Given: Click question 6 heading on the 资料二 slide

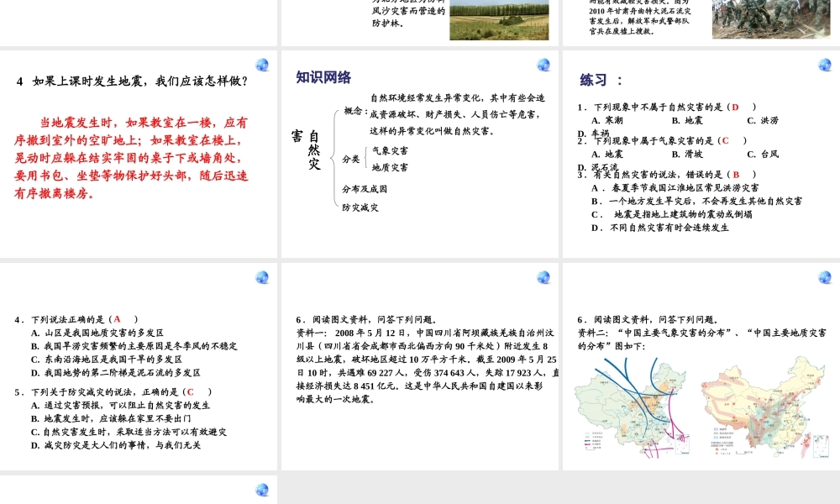Looking at the screenshot, I should pos(648,320).
